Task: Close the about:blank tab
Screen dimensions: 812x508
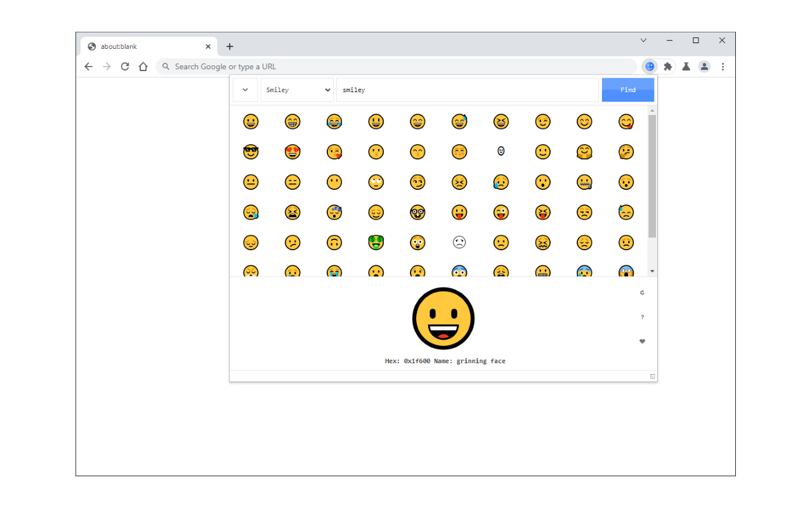Action: pyautogui.click(x=208, y=46)
